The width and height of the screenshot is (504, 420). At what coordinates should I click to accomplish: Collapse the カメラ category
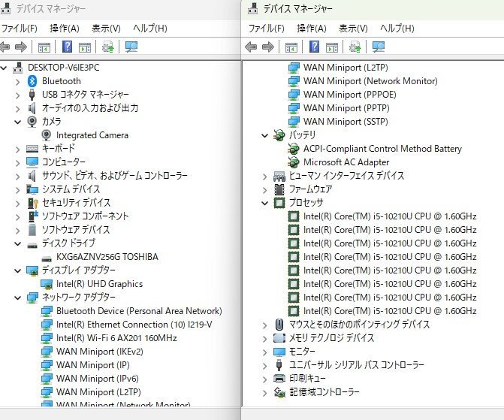tap(18, 122)
